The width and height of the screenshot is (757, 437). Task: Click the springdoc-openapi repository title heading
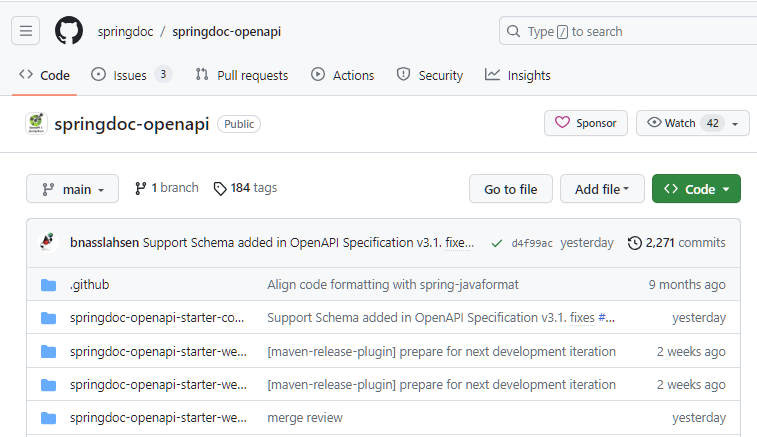click(132, 124)
